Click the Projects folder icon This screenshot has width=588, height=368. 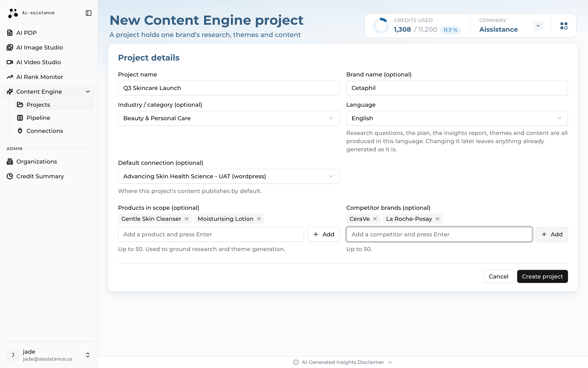[x=20, y=105]
